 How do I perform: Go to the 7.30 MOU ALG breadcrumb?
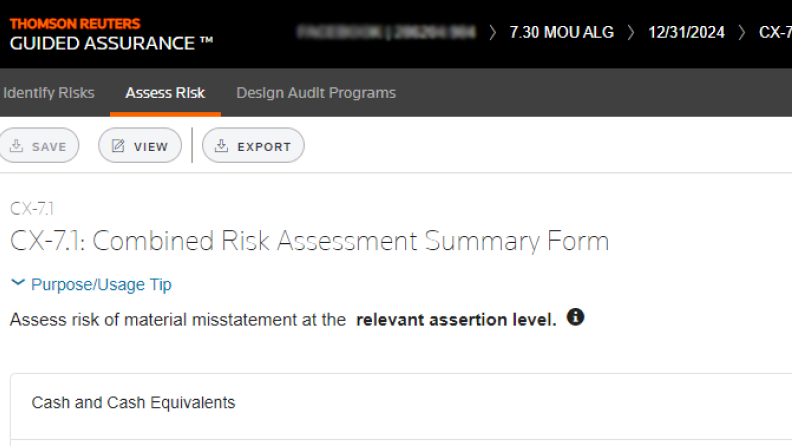pyautogui.click(x=561, y=33)
